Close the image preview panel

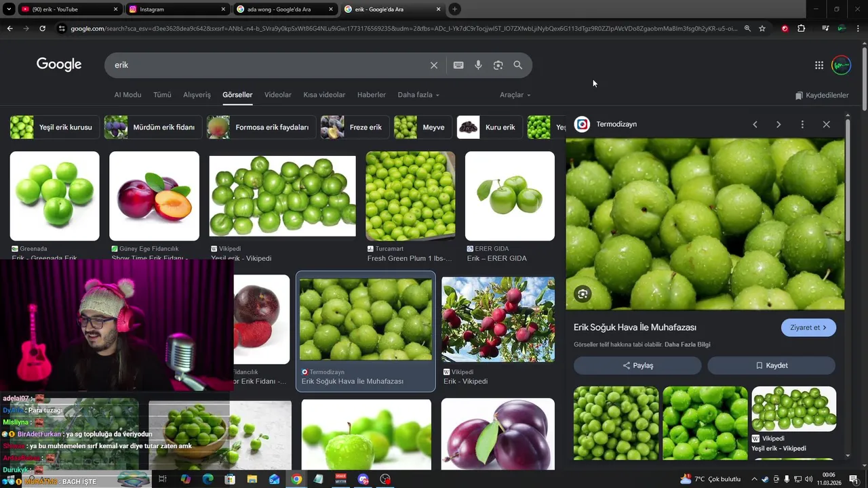click(826, 125)
